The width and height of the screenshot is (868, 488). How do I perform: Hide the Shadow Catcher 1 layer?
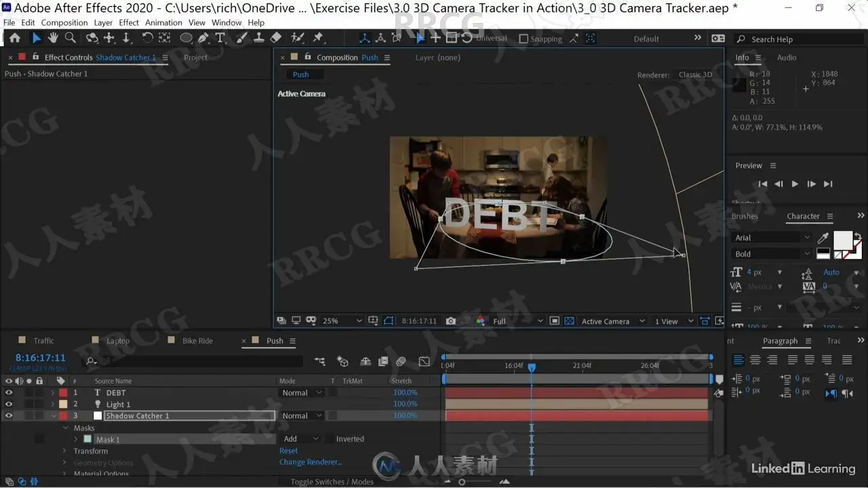tap(9, 415)
